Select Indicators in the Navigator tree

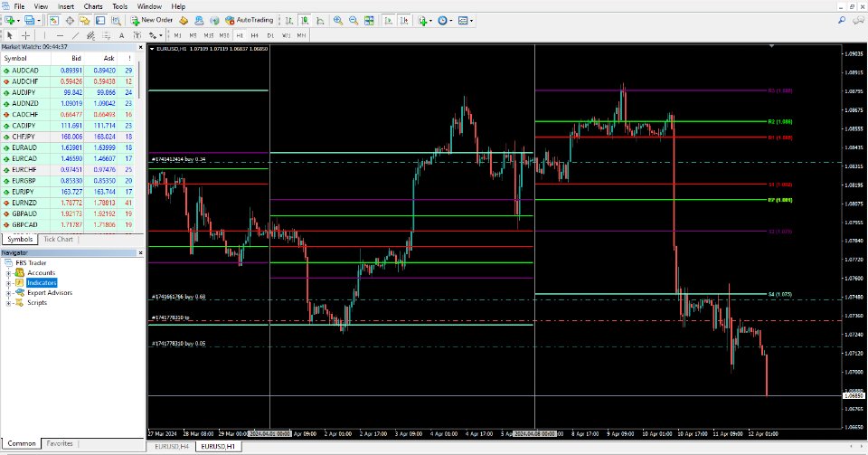click(42, 283)
